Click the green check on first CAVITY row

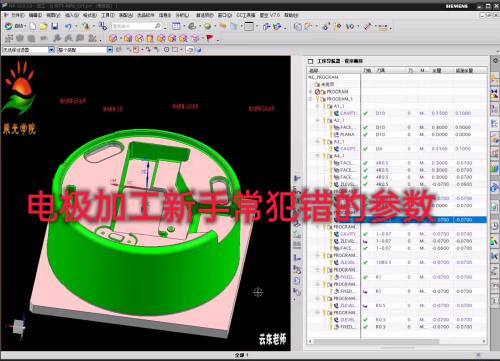tap(366, 113)
